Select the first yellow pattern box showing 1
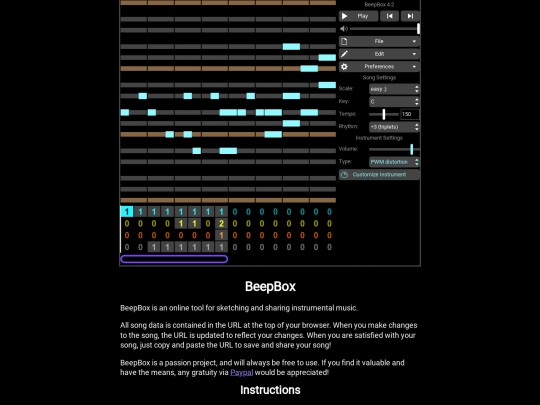This screenshot has width=540, height=405. (181, 224)
